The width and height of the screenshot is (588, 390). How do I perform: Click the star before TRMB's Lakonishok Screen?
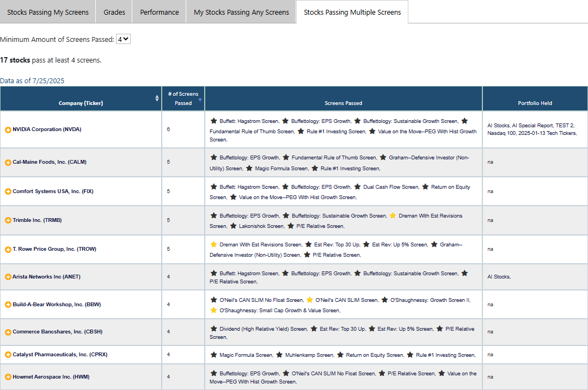pos(233,226)
